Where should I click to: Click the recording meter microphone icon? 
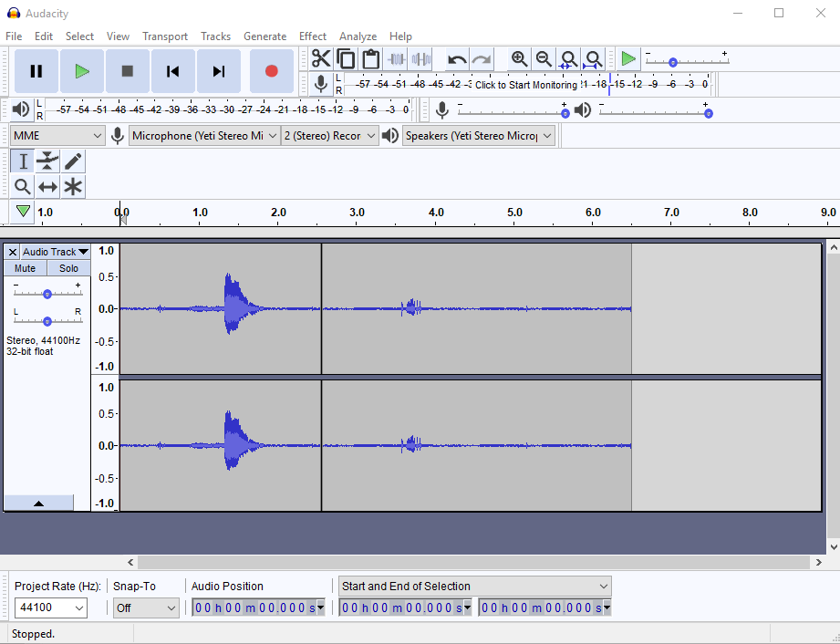coord(320,84)
